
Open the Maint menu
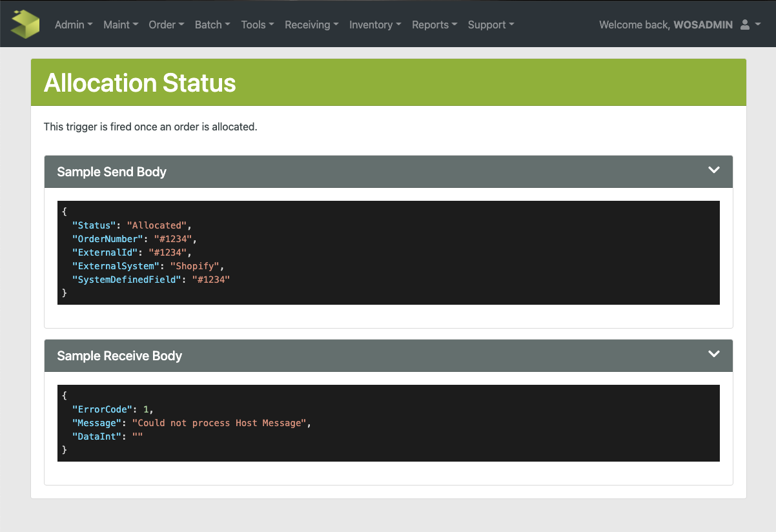click(121, 25)
